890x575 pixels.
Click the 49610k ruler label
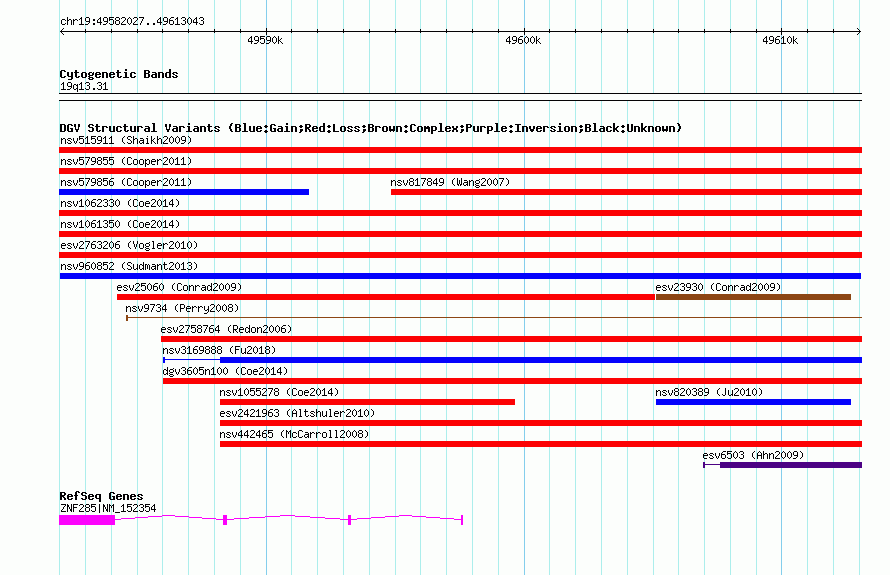tap(780, 40)
